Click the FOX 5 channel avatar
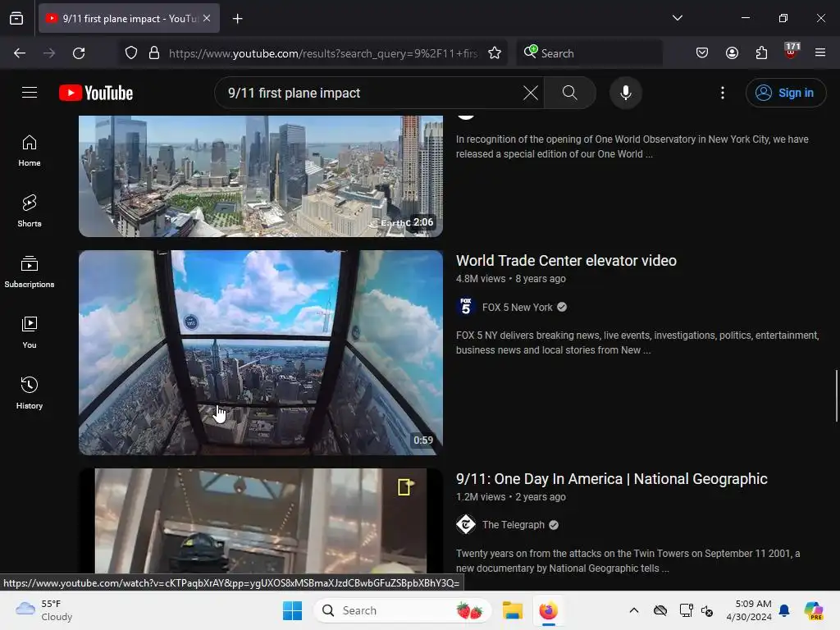 466,307
